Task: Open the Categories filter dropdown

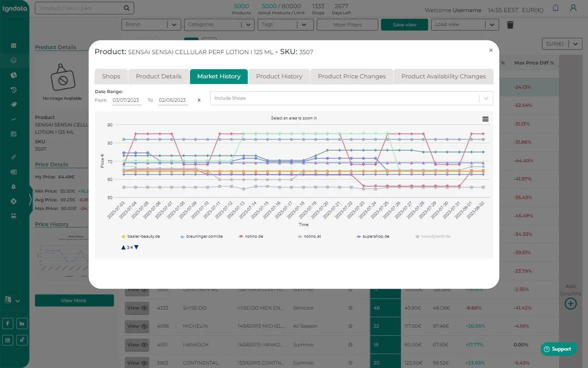Action: click(219, 25)
